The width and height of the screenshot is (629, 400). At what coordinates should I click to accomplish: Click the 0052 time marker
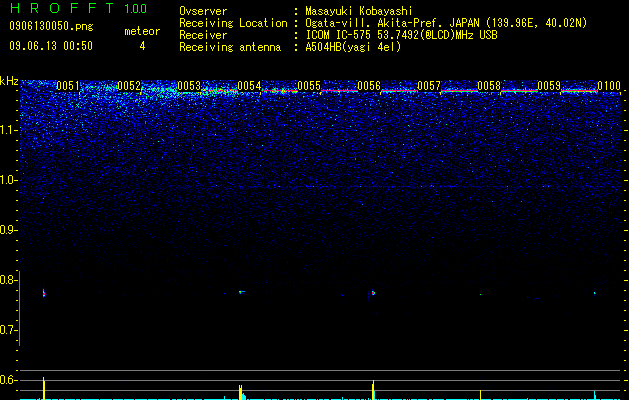[129, 86]
